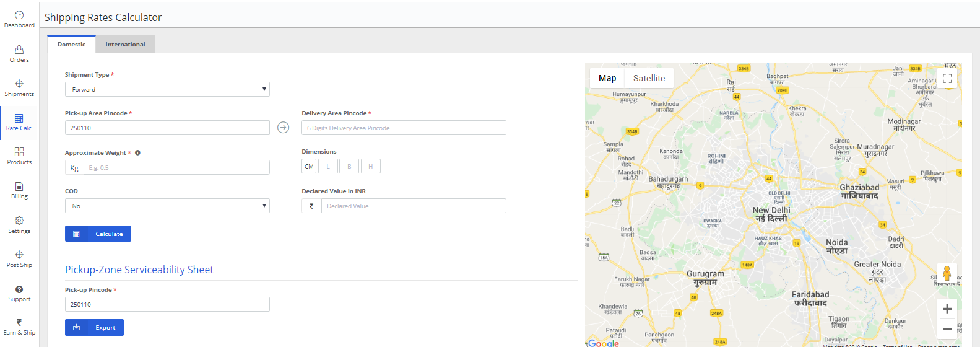980x347 pixels.
Task: Click the Kg unit label
Action: (x=74, y=167)
